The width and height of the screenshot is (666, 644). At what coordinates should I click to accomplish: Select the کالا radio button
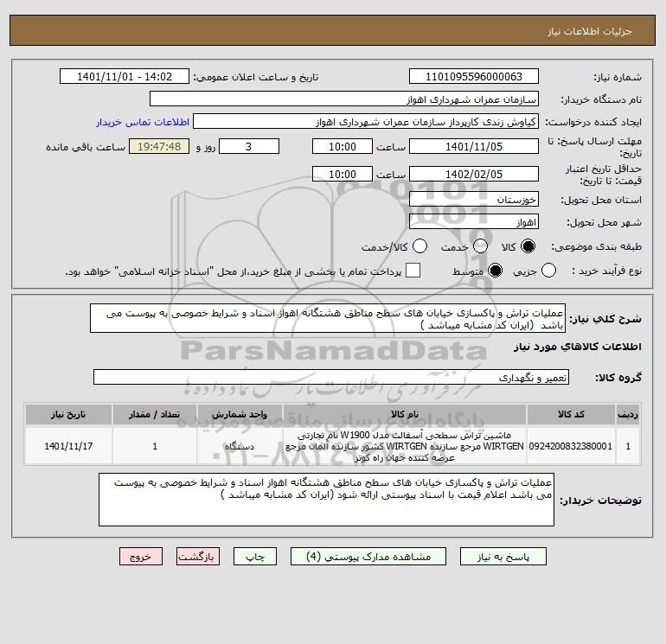[x=528, y=246]
